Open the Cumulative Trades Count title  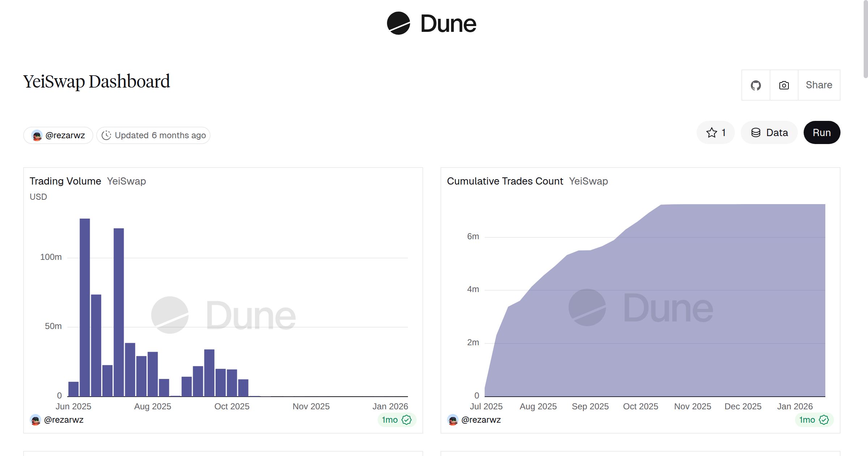point(505,181)
